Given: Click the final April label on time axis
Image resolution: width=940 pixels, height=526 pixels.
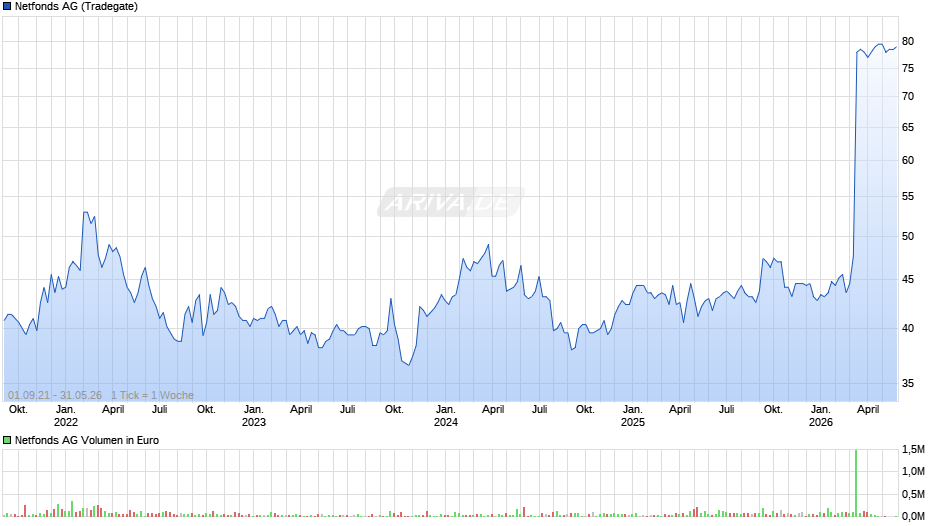Looking at the screenshot, I should [868, 410].
